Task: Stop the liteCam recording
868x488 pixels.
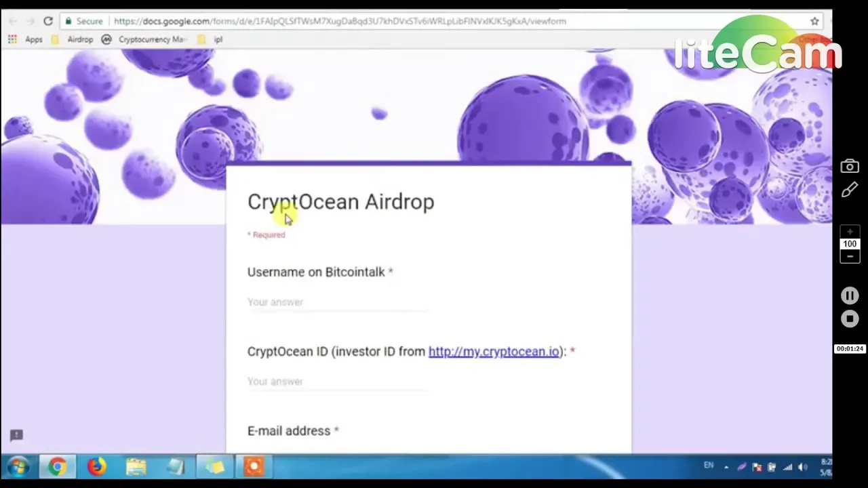Action: (850, 319)
